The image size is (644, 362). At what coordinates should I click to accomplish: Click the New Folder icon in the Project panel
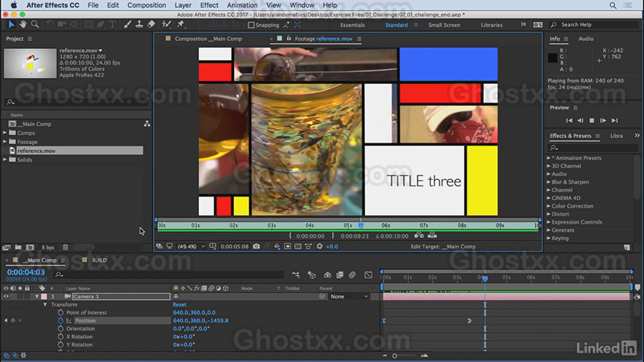(x=18, y=247)
